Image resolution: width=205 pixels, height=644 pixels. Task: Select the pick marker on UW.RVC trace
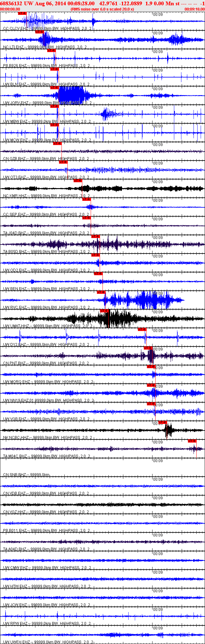101,292
